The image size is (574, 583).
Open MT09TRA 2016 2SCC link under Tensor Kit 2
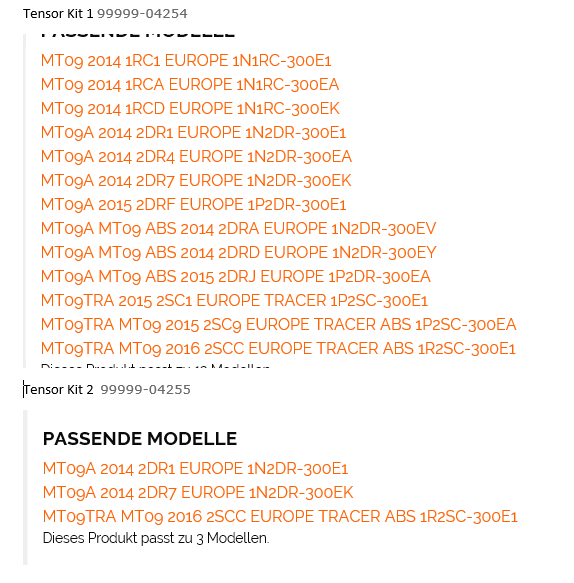[280, 516]
